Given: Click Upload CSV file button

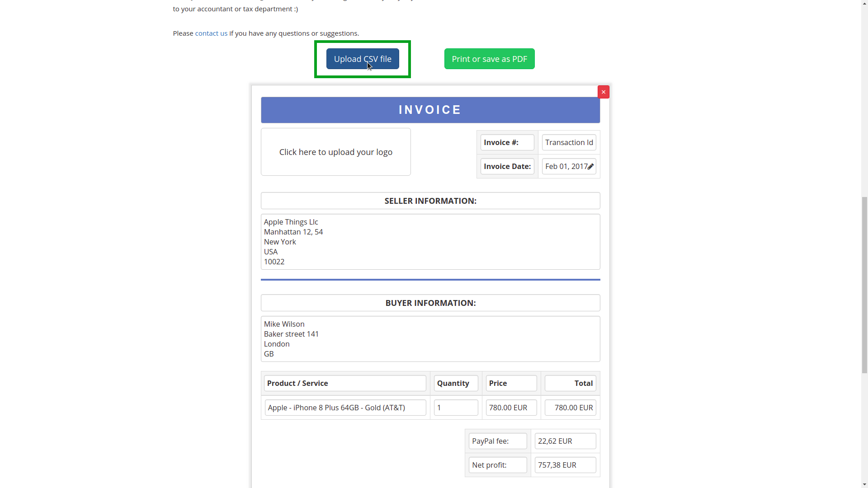Looking at the screenshot, I should 363,59.
